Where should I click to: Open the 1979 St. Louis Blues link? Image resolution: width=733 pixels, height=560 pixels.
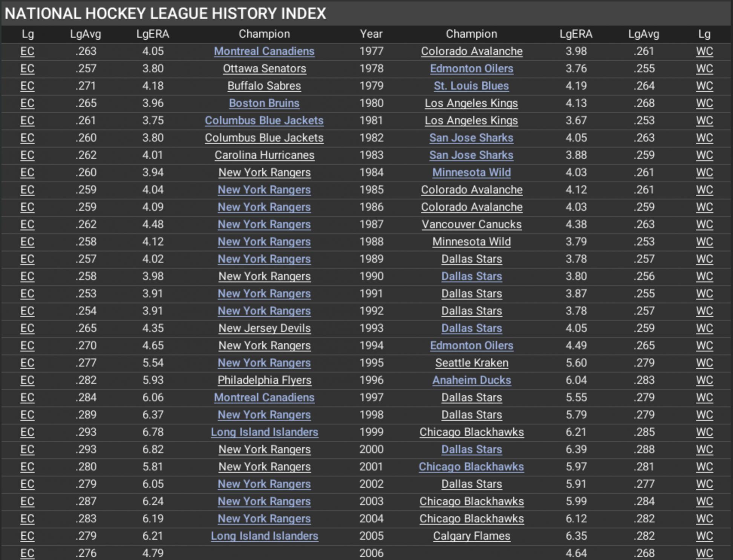pyautogui.click(x=471, y=86)
